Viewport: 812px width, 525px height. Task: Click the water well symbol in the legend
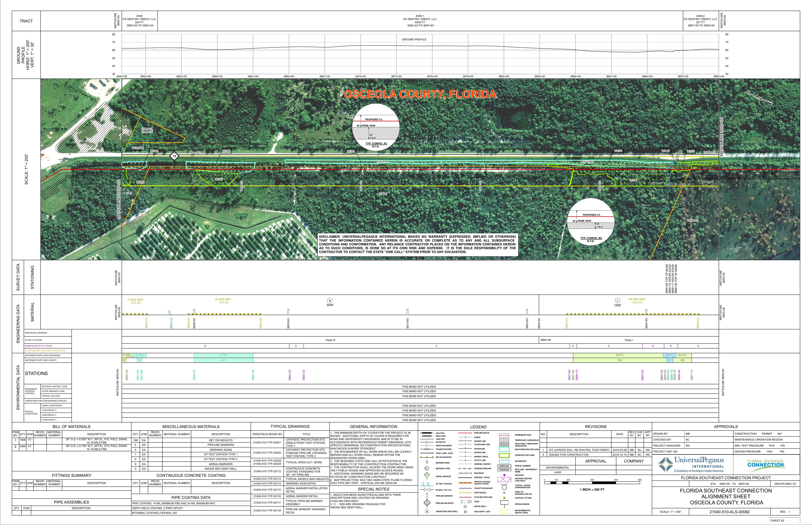click(x=465, y=506)
